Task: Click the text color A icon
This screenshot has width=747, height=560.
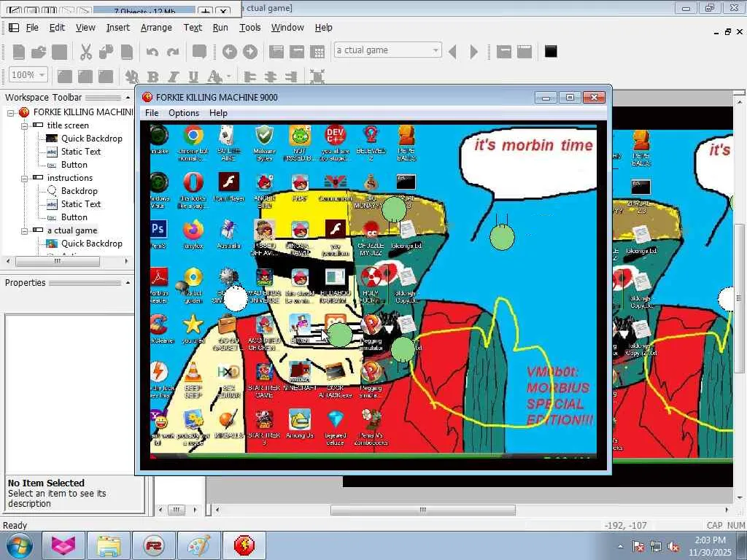Action: (214, 76)
